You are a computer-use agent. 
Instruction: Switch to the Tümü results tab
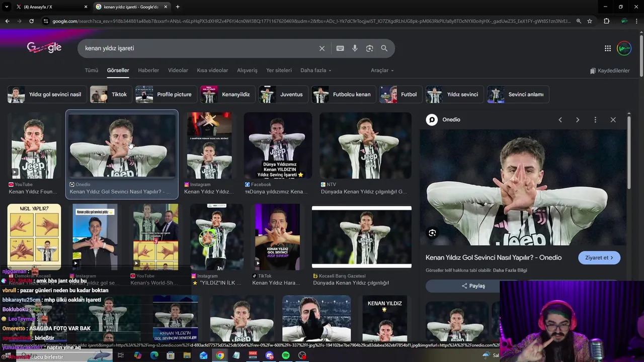(92, 70)
